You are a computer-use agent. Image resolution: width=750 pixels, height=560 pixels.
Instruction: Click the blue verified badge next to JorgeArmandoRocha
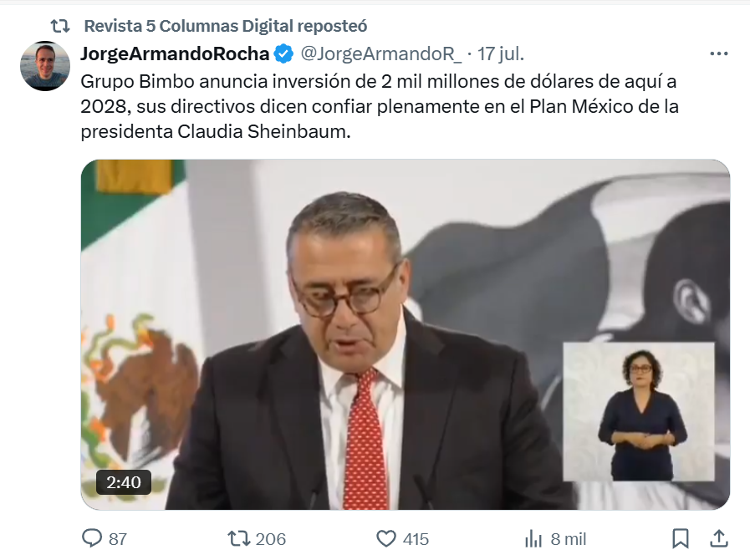click(x=283, y=53)
